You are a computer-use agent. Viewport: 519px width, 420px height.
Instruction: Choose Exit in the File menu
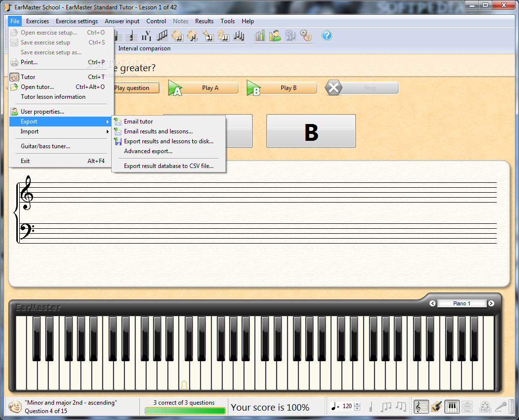point(60,161)
